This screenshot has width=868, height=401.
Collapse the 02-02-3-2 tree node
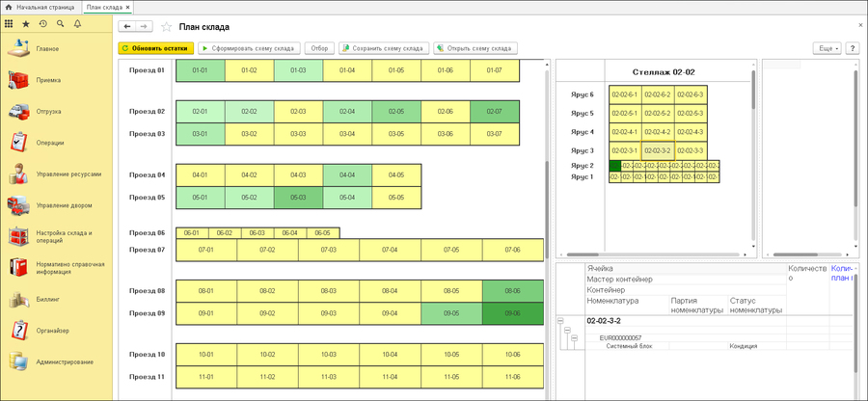[x=561, y=320]
